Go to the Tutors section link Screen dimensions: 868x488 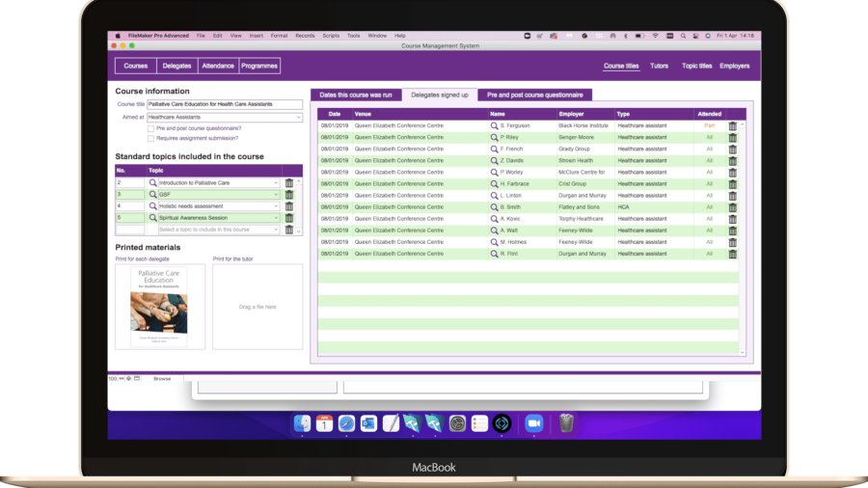(660, 67)
